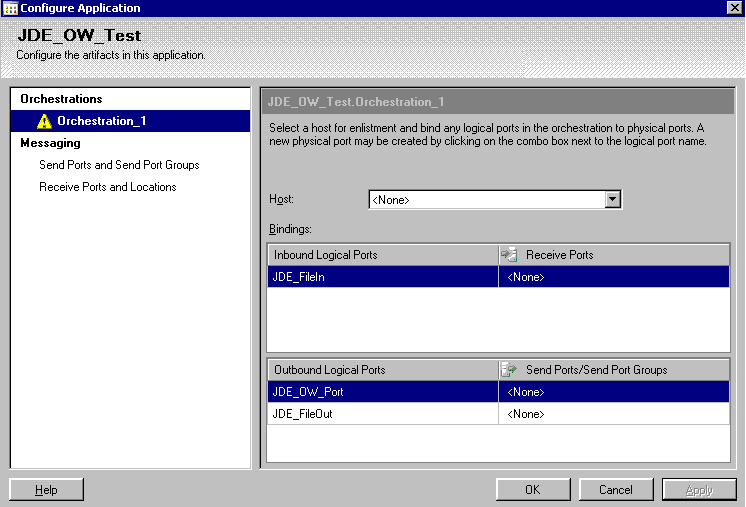Image resolution: width=746 pixels, height=507 pixels.
Task: Select Orchestration_1 in the tree
Action: click(x=130, y=121)
